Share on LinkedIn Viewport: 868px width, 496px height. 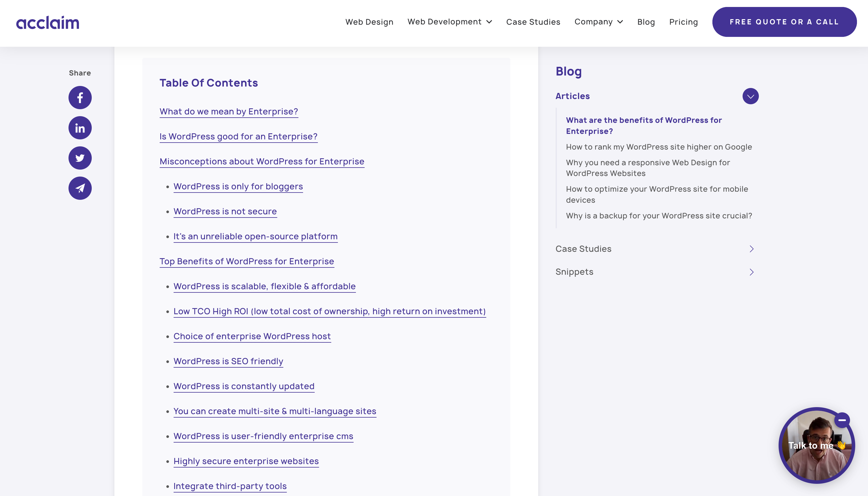pyautogui.click(x=80, y=128)
